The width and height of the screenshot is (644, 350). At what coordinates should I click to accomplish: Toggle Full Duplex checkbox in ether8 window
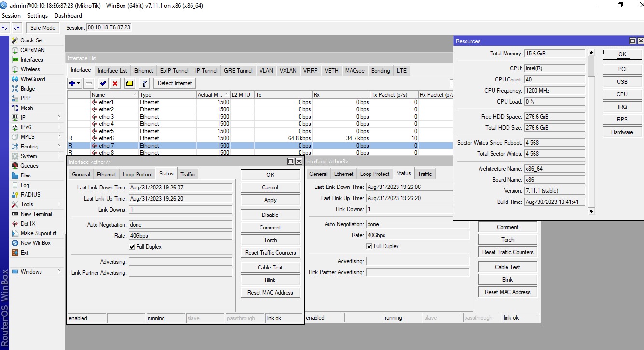point(369,246)
